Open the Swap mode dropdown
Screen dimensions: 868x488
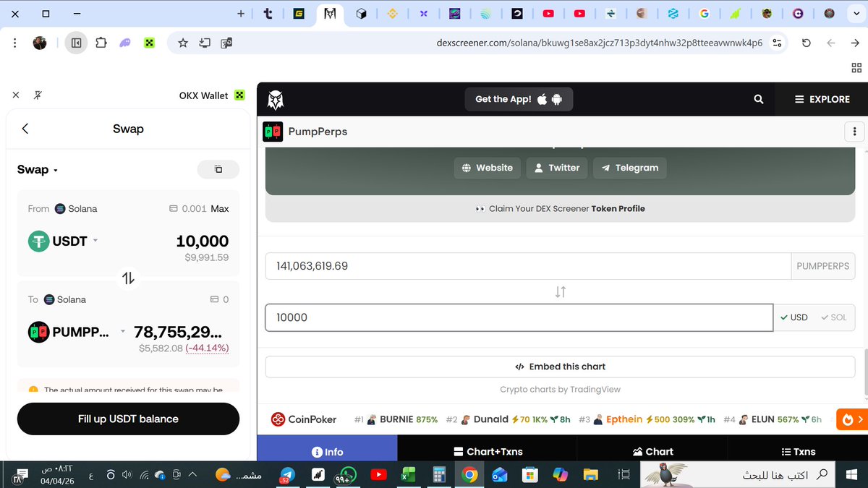click(38, 169)
